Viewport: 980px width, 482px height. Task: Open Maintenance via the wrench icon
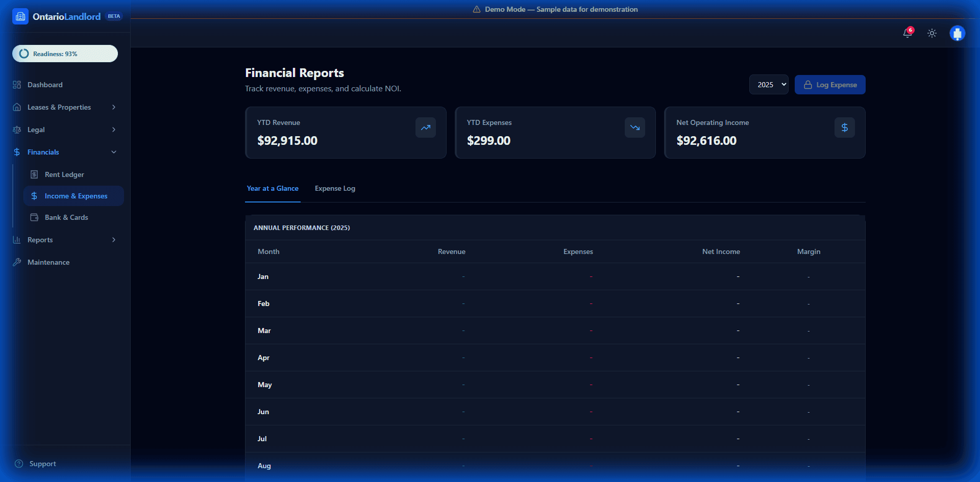[17, 262]
